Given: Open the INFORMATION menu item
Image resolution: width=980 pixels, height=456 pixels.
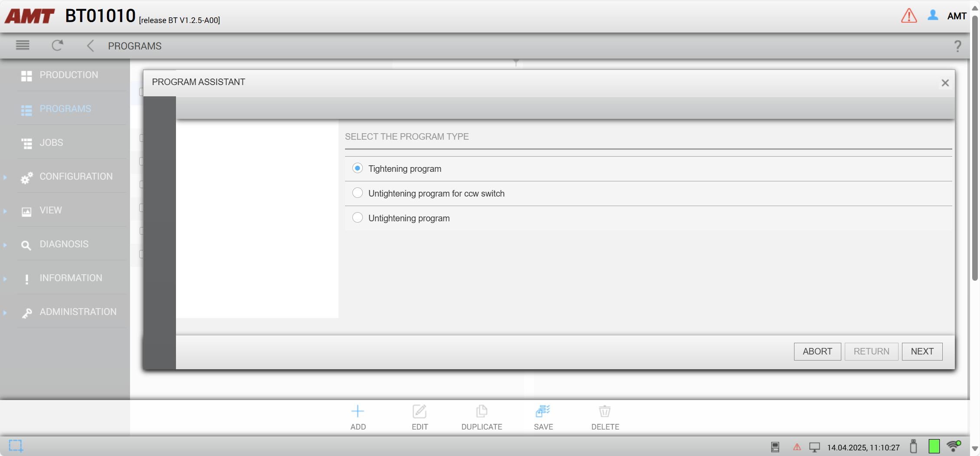Looking at the screenshot, I should point(71,278).
